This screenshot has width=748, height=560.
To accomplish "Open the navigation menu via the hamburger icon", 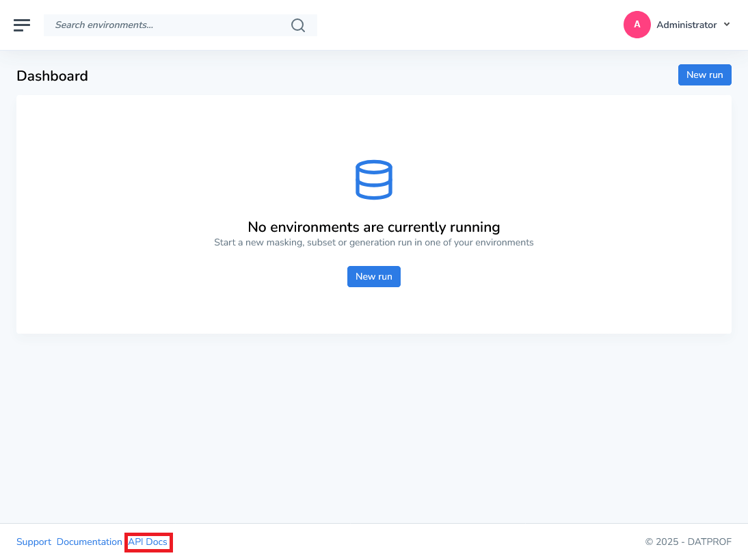I will (22, 25).
